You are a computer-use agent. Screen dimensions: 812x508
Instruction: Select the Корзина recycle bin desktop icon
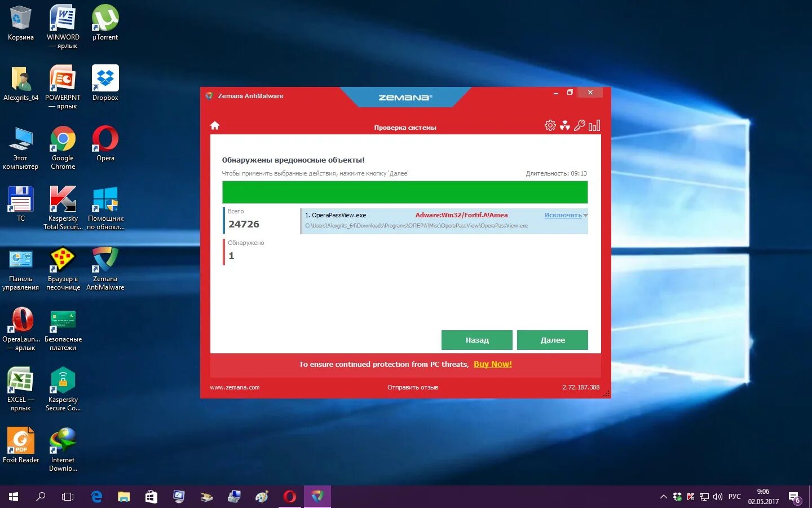click(x=21, y=23)
